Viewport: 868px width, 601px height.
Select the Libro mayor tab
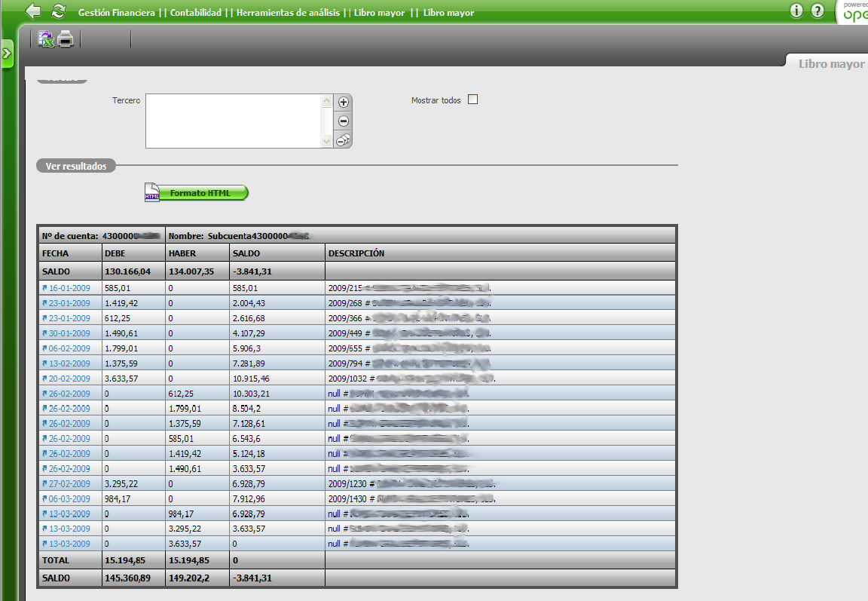click(x=830, y=63)
